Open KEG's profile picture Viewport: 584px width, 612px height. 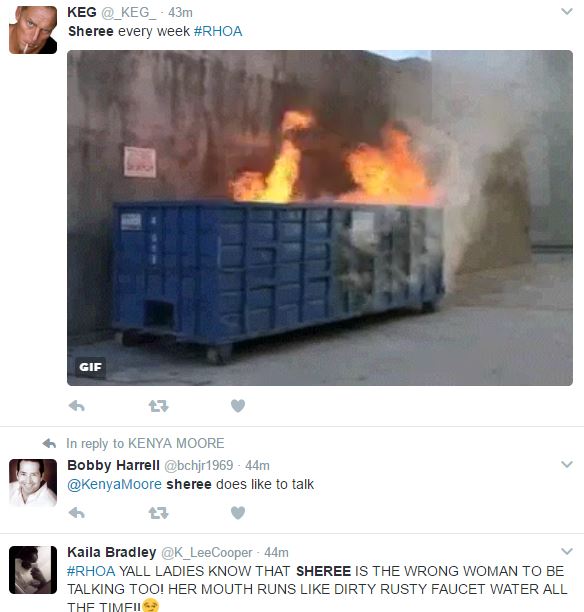coord(33,30)
